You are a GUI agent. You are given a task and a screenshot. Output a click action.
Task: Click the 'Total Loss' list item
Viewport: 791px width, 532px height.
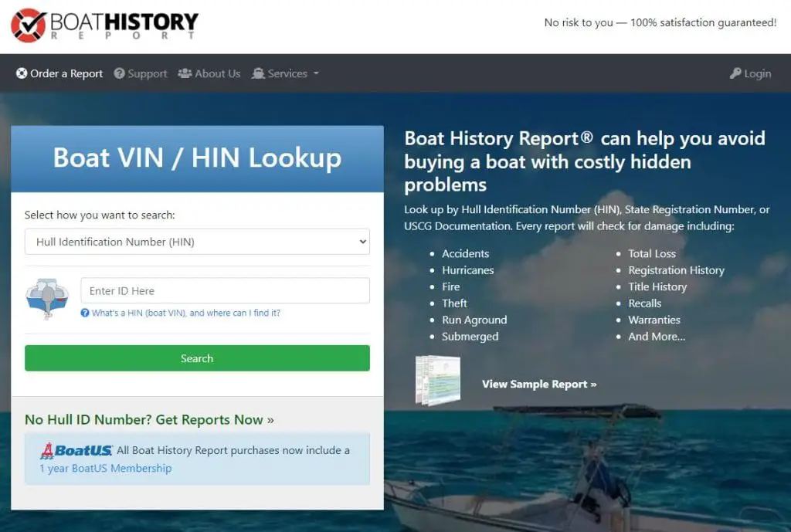tap(652, 253)
